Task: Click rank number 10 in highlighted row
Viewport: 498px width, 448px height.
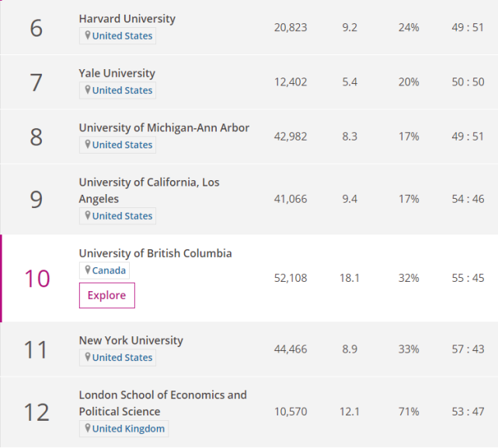Action: pos(37,278)
